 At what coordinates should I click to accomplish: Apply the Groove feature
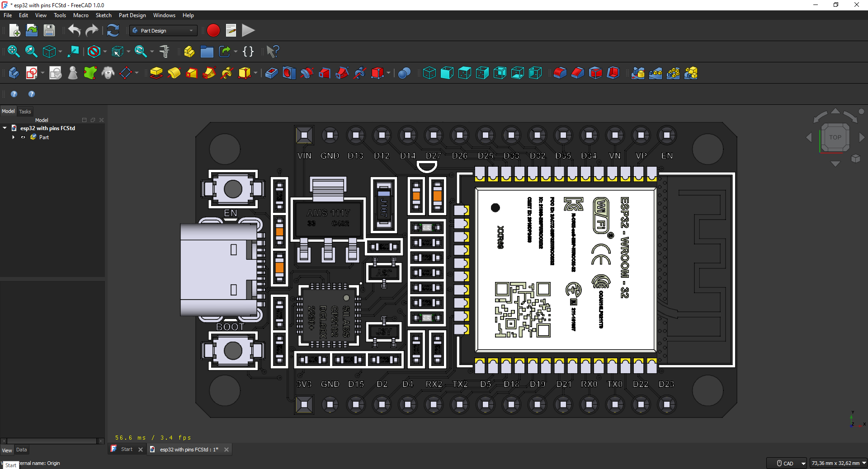[307, 73]
